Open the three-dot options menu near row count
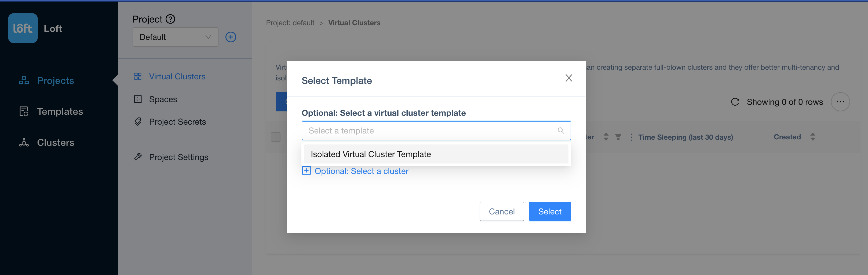This screenshot has width=868, height=275. point(840,102)
